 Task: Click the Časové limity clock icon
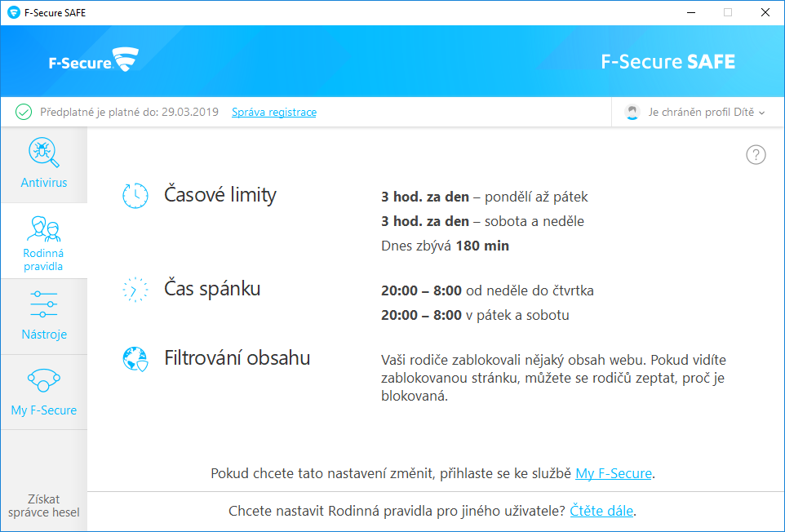pyautogui.click(x=135, y=196)
